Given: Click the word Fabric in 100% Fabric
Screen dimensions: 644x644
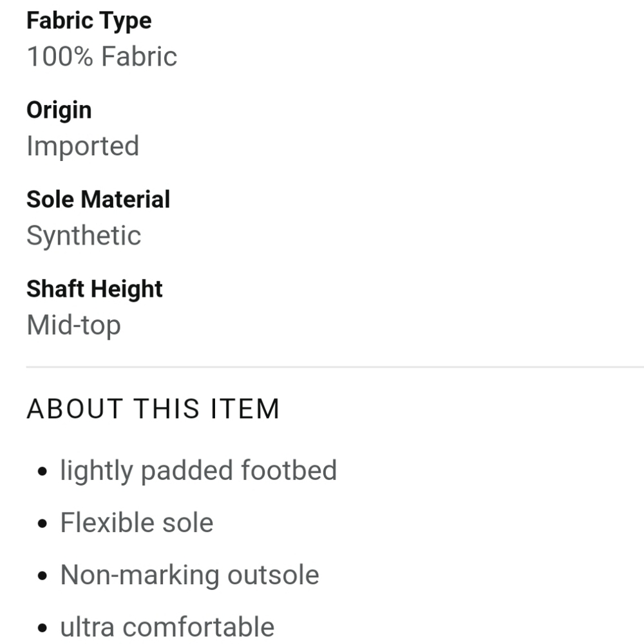Looking at the screenshot, I should tap(139, 56).
